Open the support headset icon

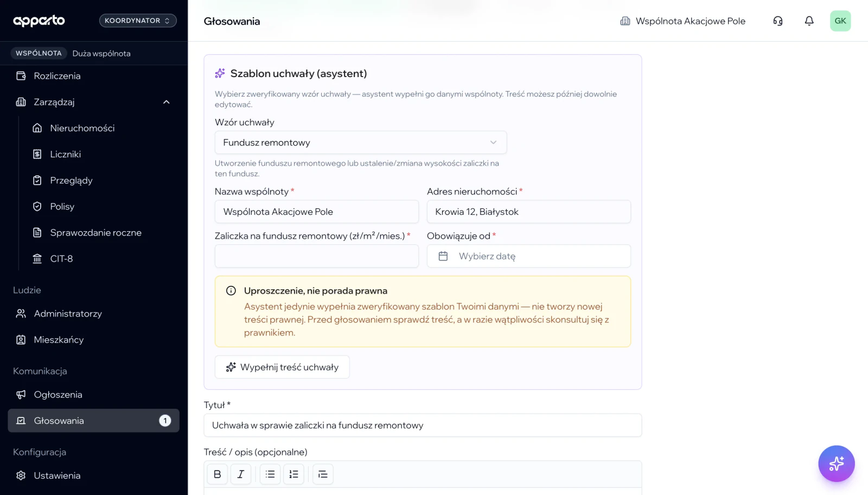(777, 21)
